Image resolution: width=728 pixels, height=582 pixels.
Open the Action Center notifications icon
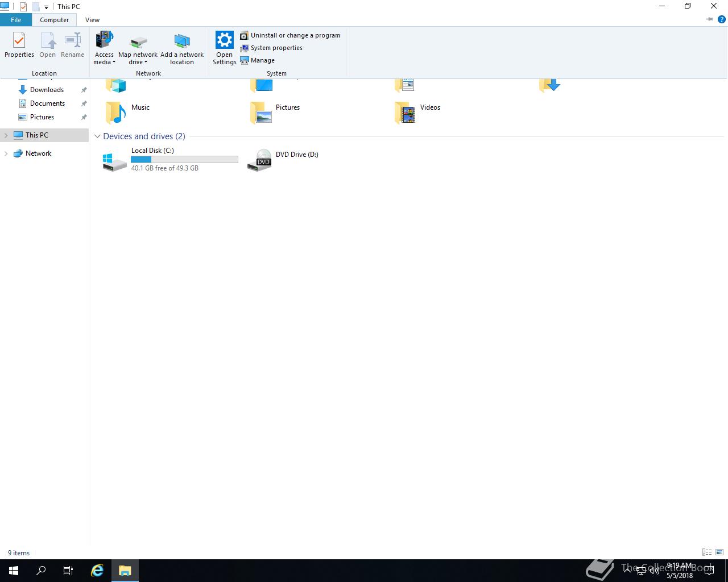710,571
